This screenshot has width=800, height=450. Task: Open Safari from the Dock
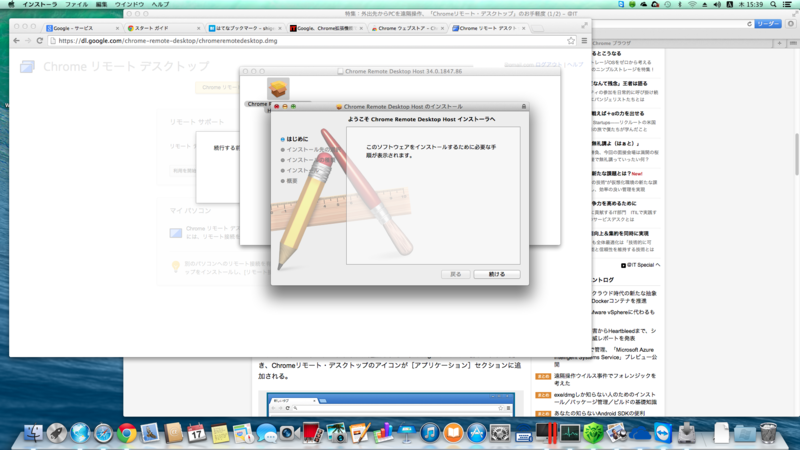[x=103, y=433]
